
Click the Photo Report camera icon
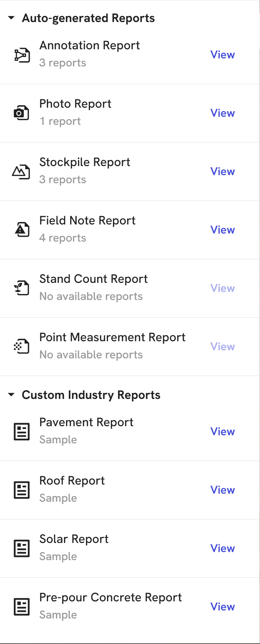pyautogui.click(x=22, y=113)
